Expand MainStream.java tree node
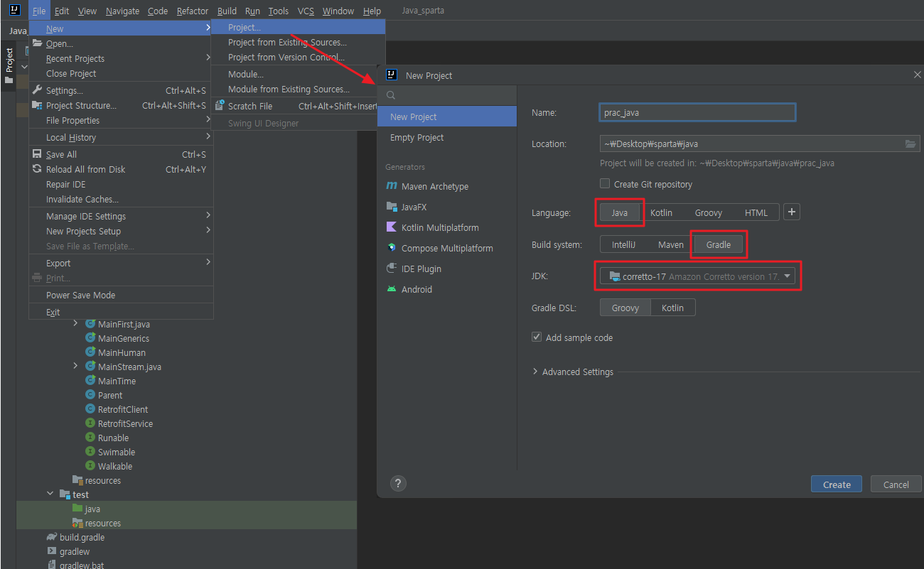Viewport: 924px width, 569px height. 76,366
